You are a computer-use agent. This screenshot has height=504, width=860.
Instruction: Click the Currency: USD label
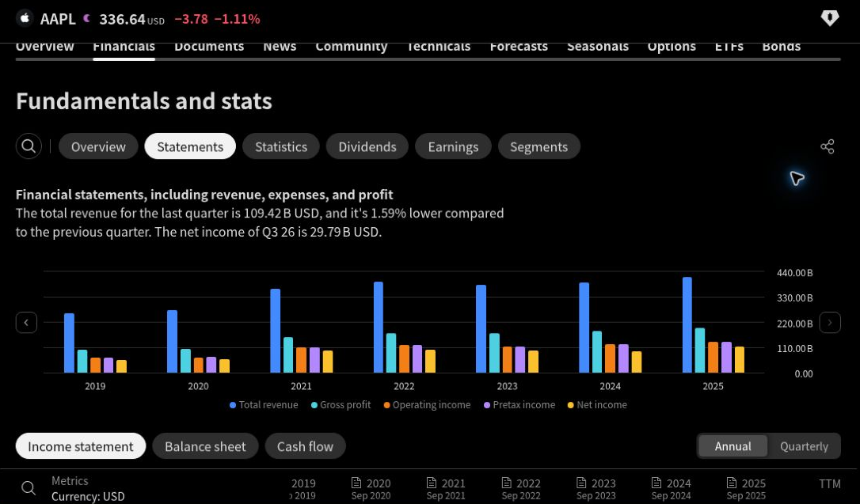(x=89, y=496)
